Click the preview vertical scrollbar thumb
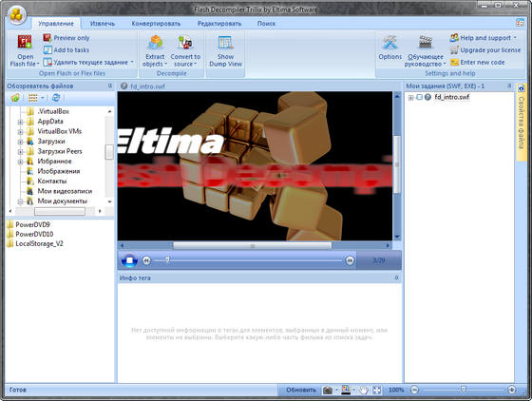 pyautogui.click(x=397, y=164)
